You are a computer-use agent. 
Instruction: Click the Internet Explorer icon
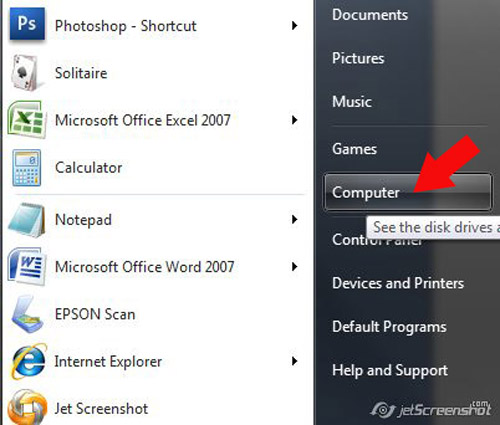tap(27, 361)
